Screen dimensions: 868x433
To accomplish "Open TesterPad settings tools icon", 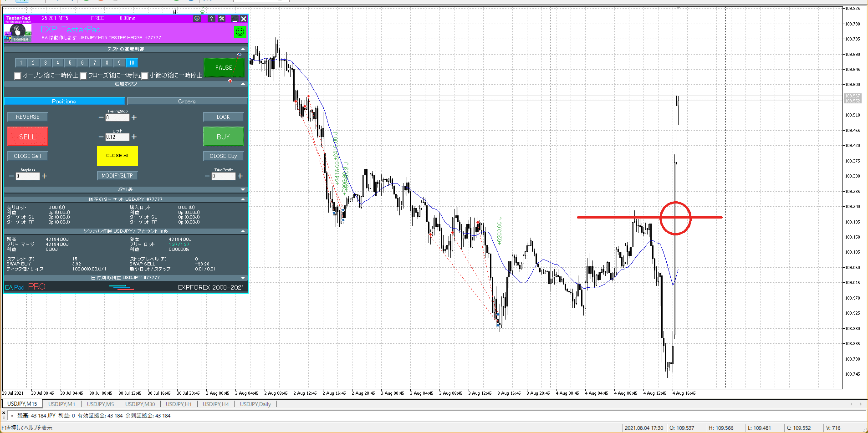I will 222,19.
